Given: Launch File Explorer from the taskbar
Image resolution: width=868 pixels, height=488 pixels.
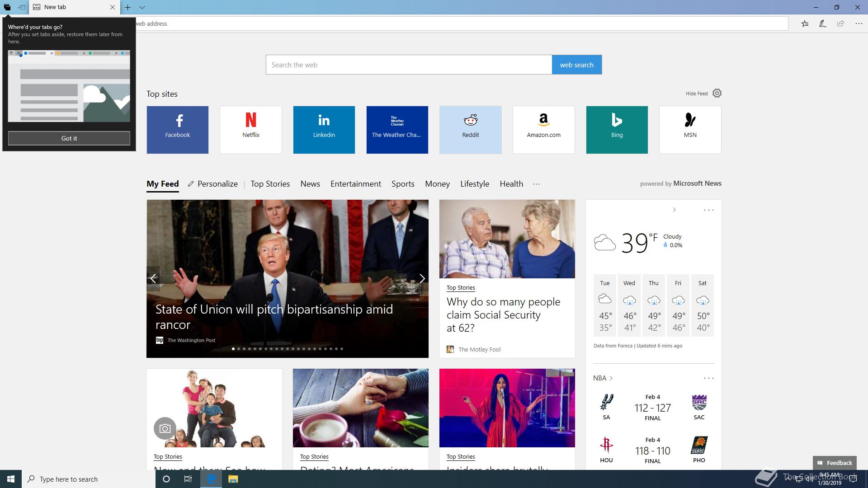Looking at the screenshot, I should click(x=233, y=479).
